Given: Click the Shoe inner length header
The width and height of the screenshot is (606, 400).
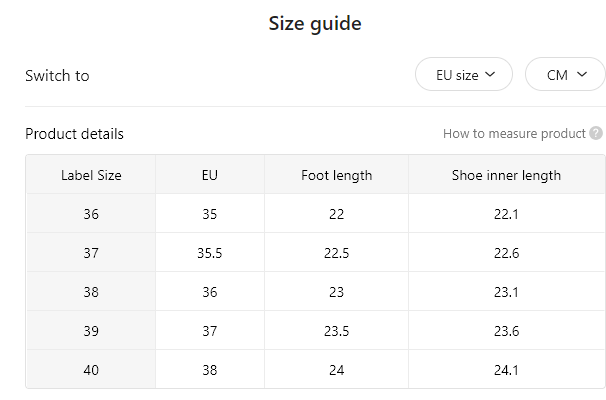Looking at the screenshot, I should coord(506,175).
